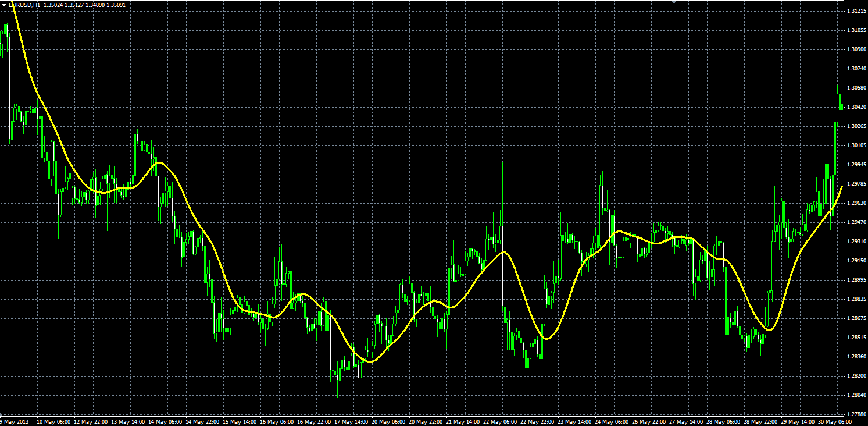
Task: Click time axis label 21 May 14:00
Action: [x=463, y=421]
